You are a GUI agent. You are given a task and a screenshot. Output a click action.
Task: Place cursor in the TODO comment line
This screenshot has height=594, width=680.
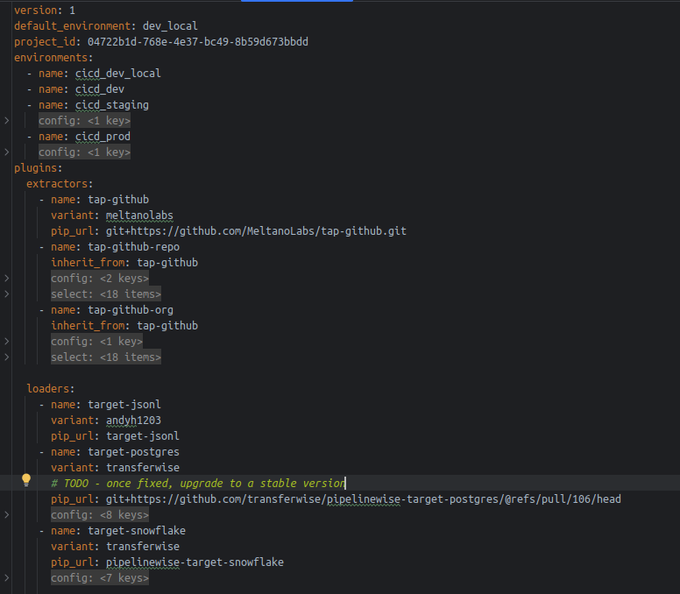pyautogui.click(x=200, y=483)
